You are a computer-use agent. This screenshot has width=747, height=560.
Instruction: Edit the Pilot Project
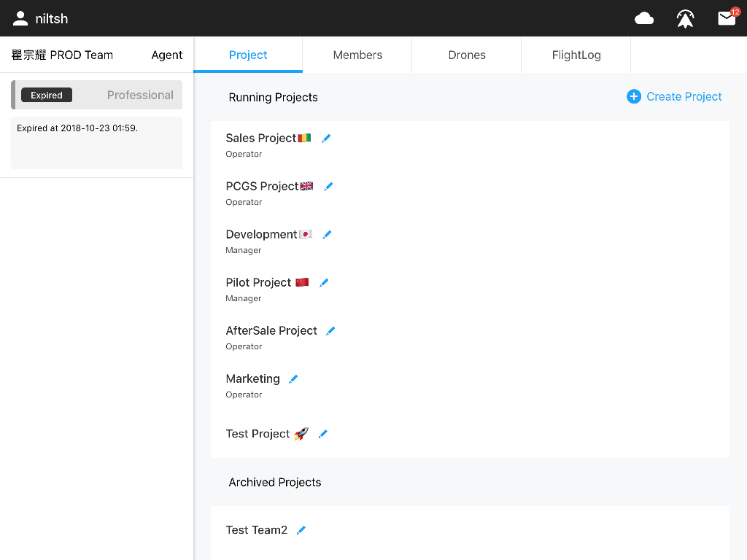coord(324,282)
